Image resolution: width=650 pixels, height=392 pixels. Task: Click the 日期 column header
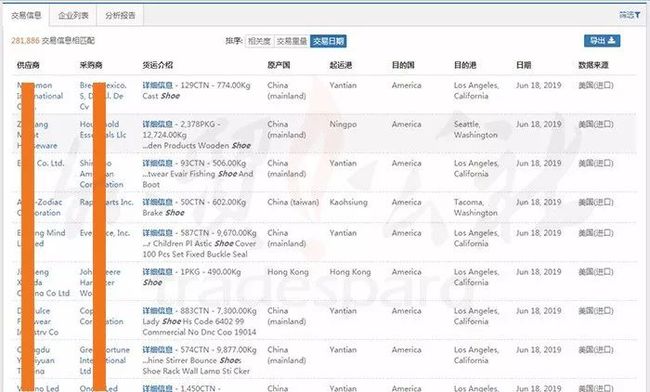(524, 65)
